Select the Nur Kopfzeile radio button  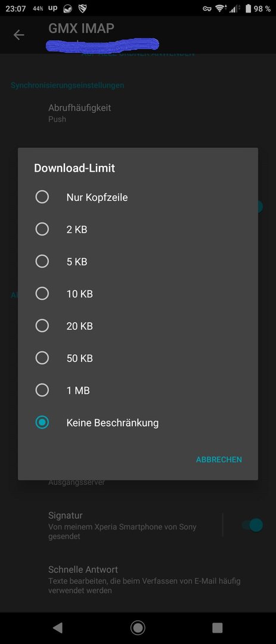coord(42,197)
